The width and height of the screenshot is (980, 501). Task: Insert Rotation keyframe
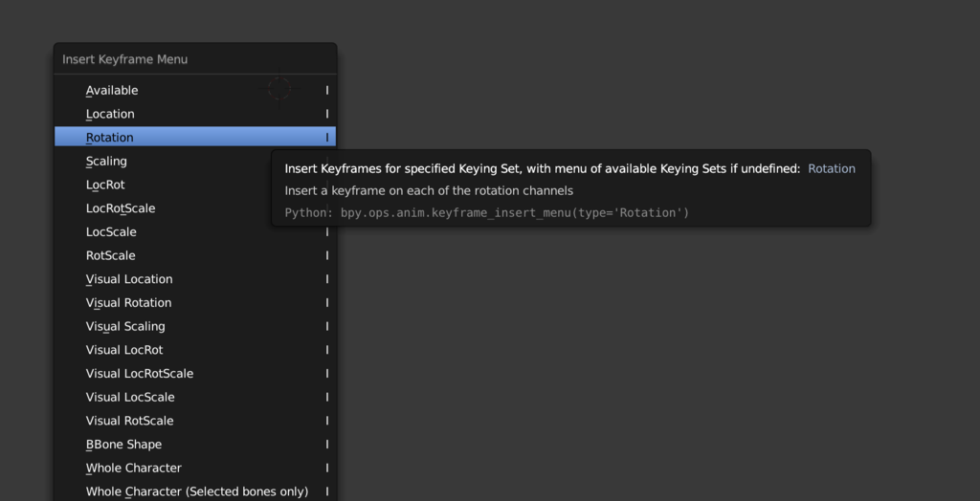point(195,138)
